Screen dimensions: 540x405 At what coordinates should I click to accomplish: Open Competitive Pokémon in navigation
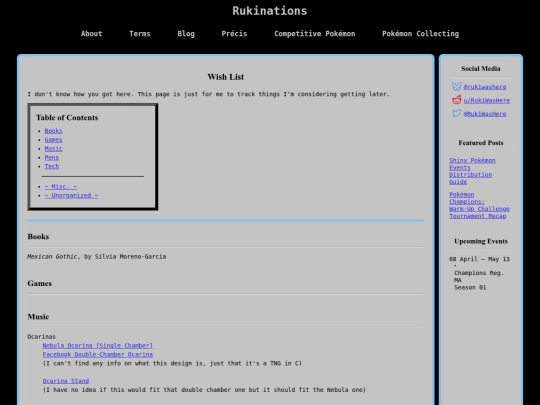(315, 34)
